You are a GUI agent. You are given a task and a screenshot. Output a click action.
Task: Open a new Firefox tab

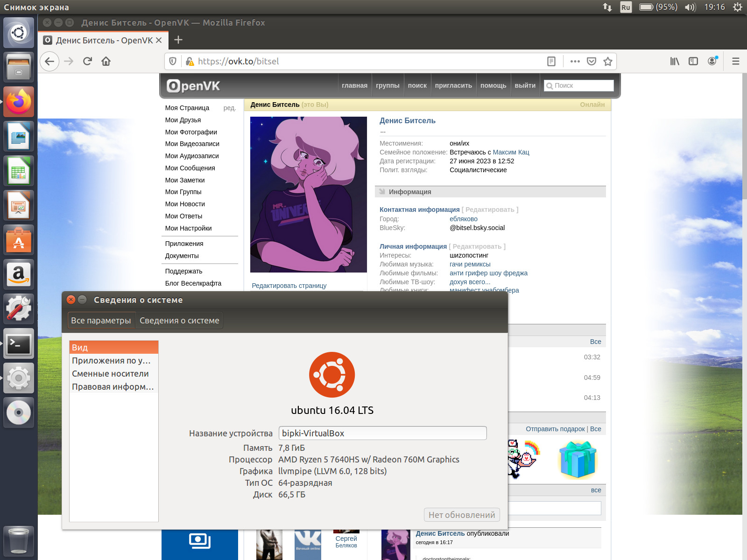click(178, 40)
